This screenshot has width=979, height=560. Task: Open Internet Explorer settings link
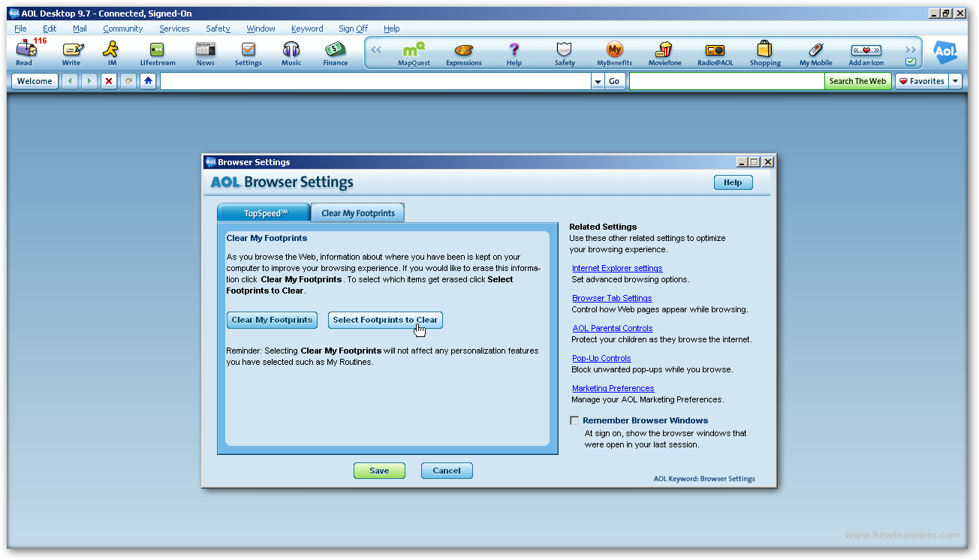[x=617, y=268]
